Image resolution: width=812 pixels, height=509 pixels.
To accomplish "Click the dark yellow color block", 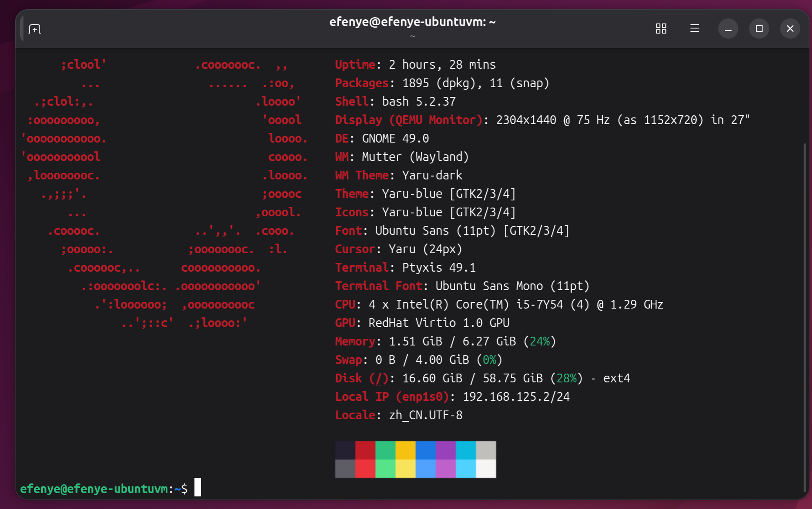I will click(405, 450).
